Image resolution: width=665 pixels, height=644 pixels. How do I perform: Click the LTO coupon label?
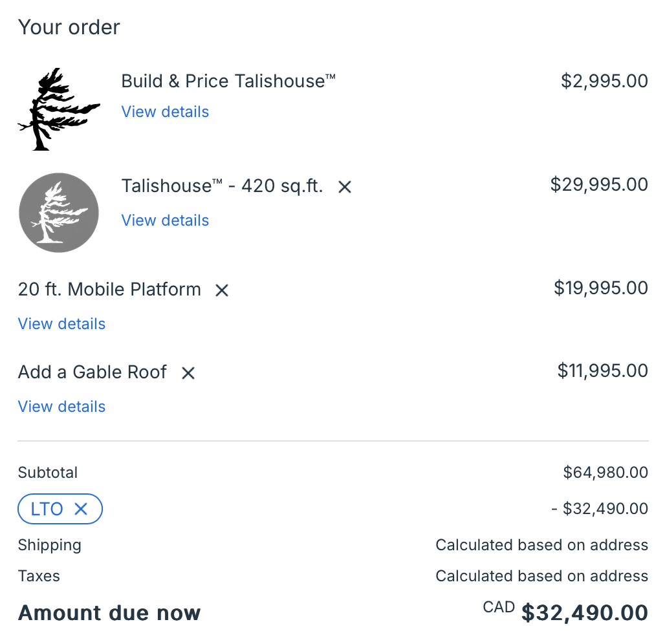coord(47,510)
